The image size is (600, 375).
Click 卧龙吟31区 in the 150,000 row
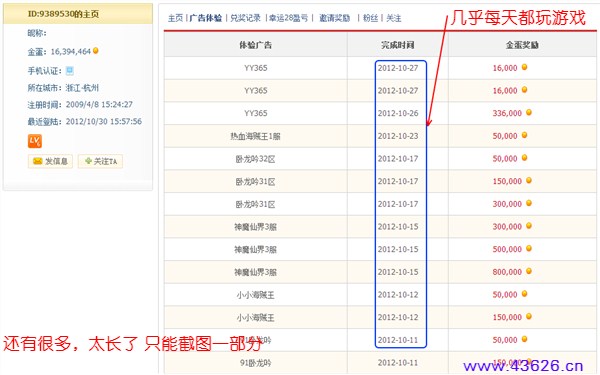click(256, 181)
